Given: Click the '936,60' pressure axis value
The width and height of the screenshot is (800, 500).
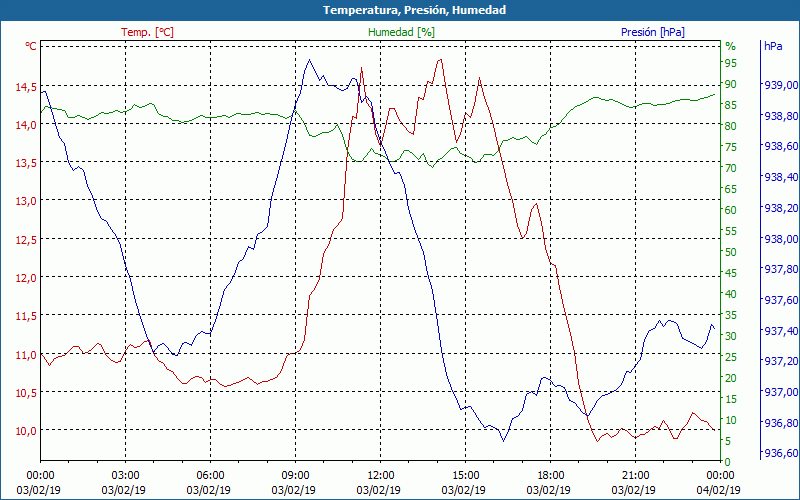Looking at the screenshot, I should (781, 454).
